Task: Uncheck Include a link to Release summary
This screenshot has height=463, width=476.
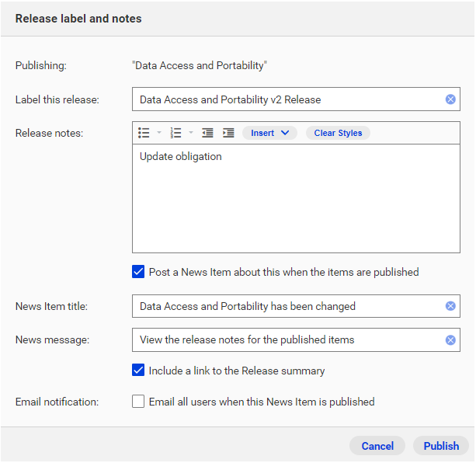Action: tap(138, 370)
